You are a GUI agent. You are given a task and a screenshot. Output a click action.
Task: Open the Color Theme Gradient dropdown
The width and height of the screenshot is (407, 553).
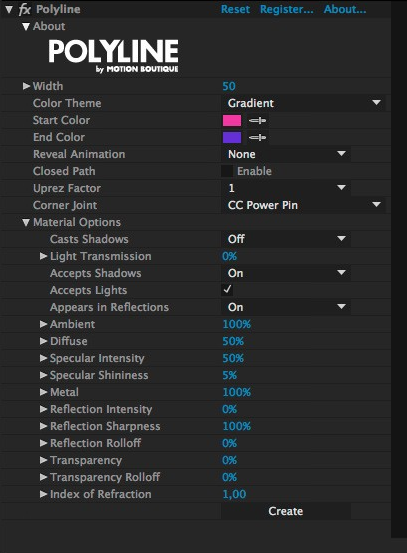click(304, 103)
